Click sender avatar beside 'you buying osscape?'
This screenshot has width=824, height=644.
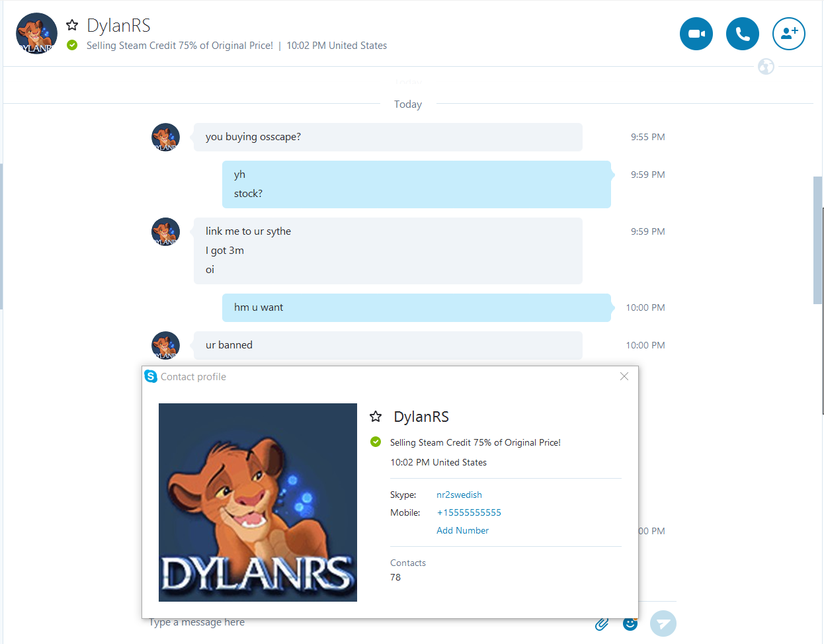tap(165, 137)
